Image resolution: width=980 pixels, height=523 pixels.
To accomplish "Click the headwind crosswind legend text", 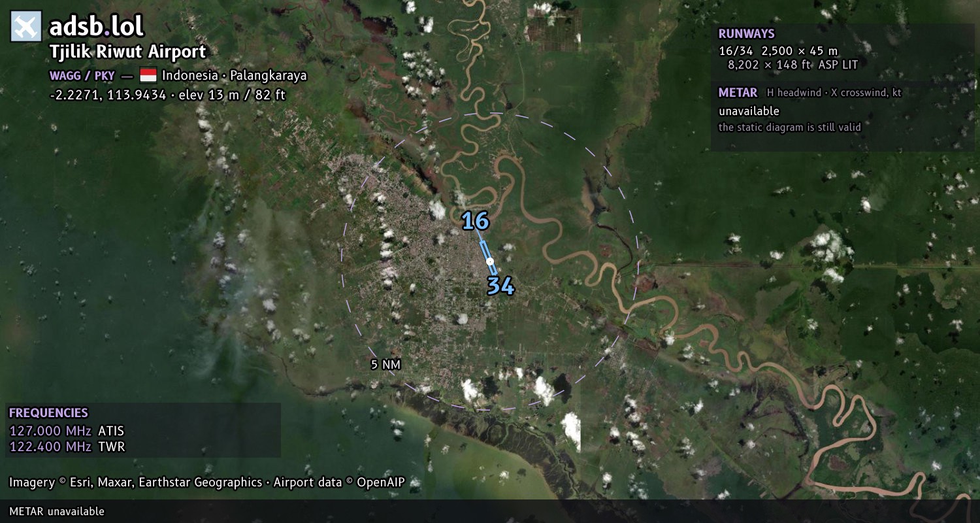I will coord(834,93).
